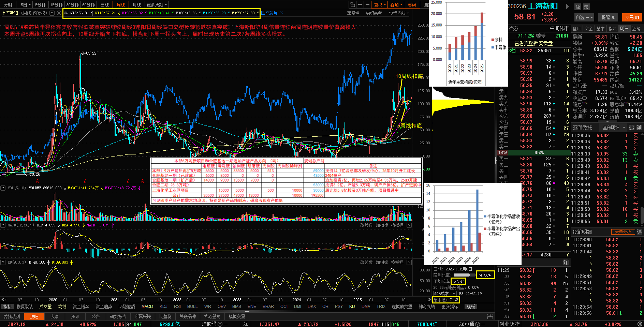The height and width of the screenshot is (327, 644).
Task: Go to next stock using the triangle arrow
Action: (568, 6)
